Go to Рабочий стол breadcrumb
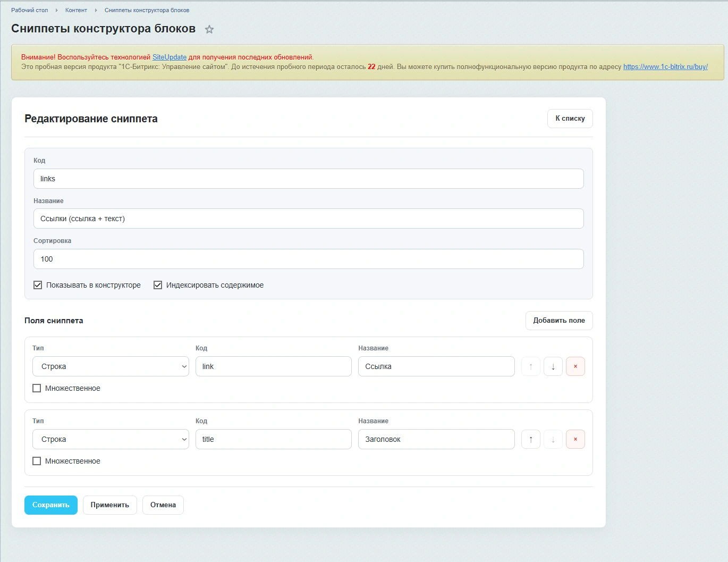The image size is (728, 562). 29,10
